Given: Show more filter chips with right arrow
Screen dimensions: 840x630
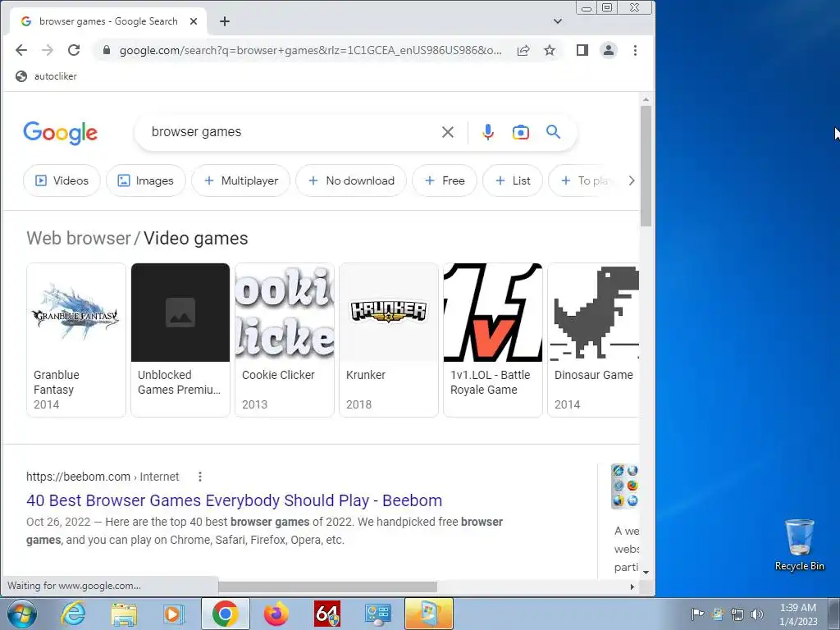Looking at the screenshot, I should [632, 180].
